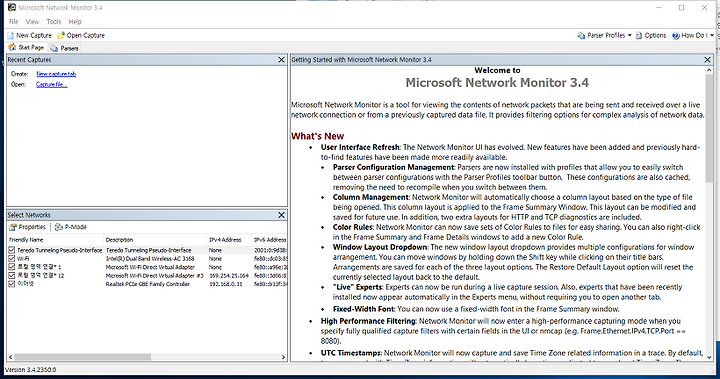
Task: Toggle checkbox for Wi-Fi Direct Virtual Adapter #3 row
Action: [12, 276]
